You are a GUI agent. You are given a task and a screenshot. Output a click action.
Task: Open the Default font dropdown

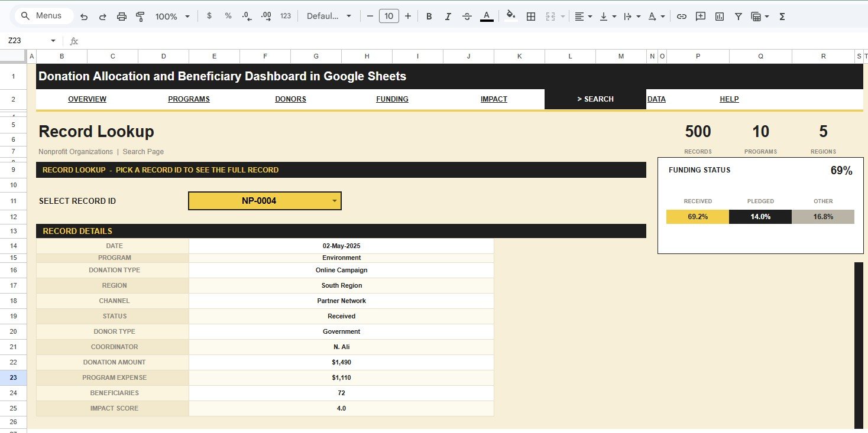tap(329, 16)
